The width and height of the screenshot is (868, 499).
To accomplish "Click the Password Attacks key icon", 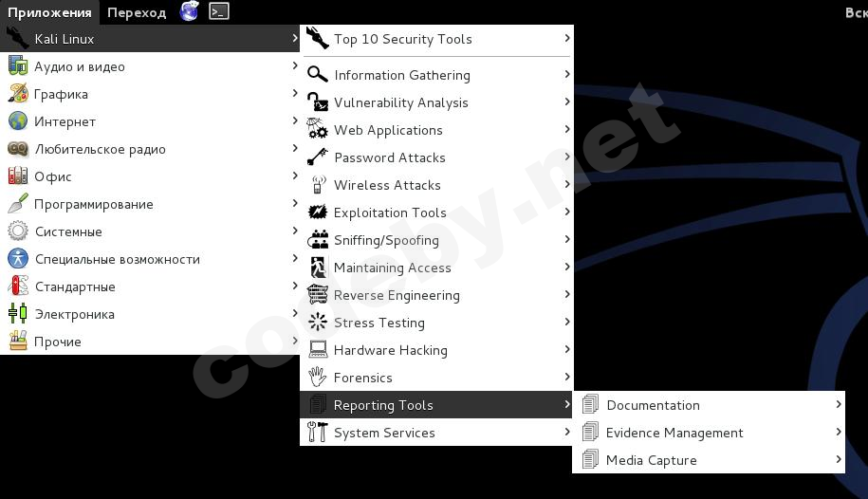I will pyautogui.click(x=318, y=157).
